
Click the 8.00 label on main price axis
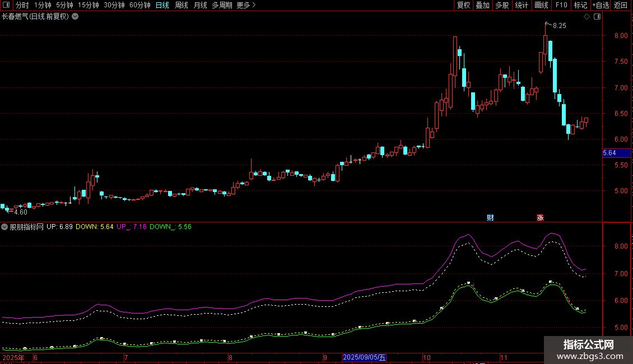point(621,36)
